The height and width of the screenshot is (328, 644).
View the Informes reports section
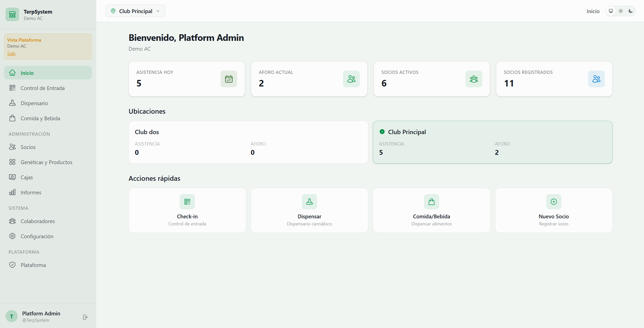coord(31,192)
